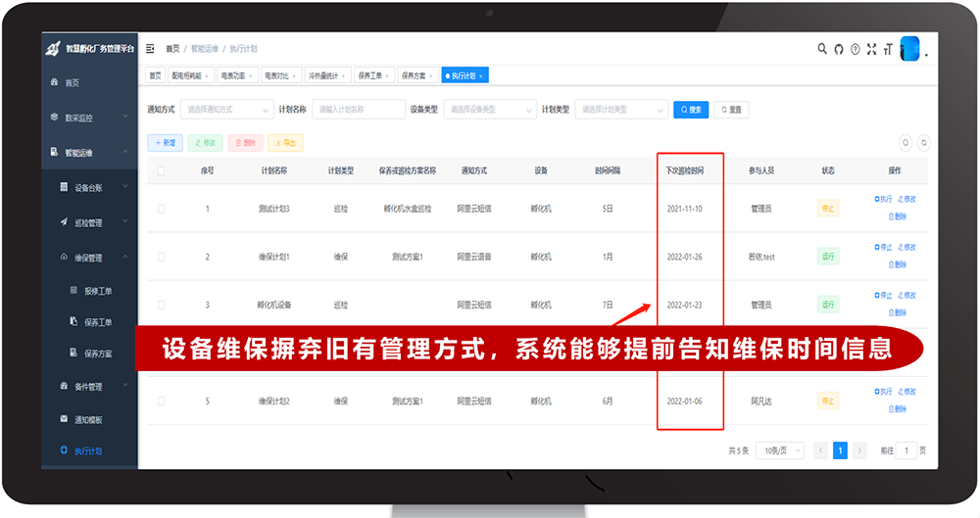
Task: Click 执行 in 维保计划2 row
Action: pyautogui.click(x=883, y=392)
